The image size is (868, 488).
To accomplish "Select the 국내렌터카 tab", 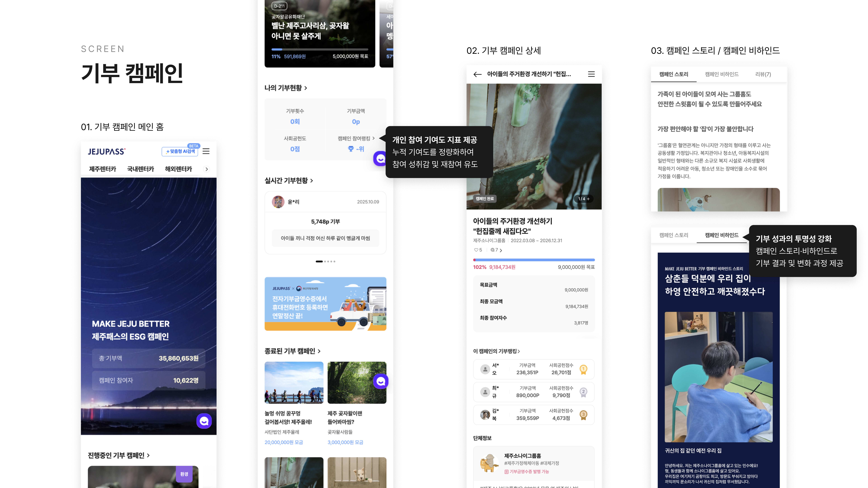I will tap(140, 169).
